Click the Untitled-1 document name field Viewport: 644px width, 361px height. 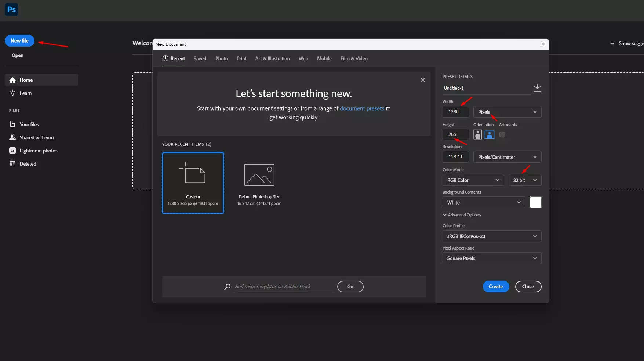click(x=487, y=88)
